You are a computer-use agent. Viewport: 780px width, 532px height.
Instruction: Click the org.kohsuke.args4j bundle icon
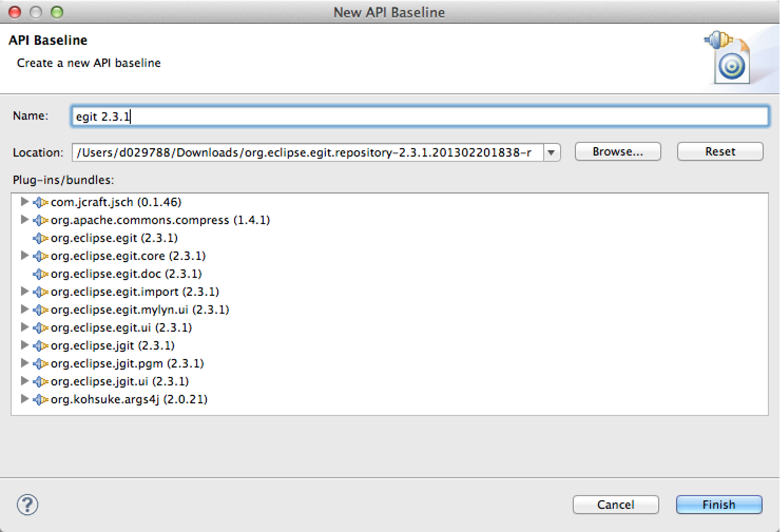[40, 400]
